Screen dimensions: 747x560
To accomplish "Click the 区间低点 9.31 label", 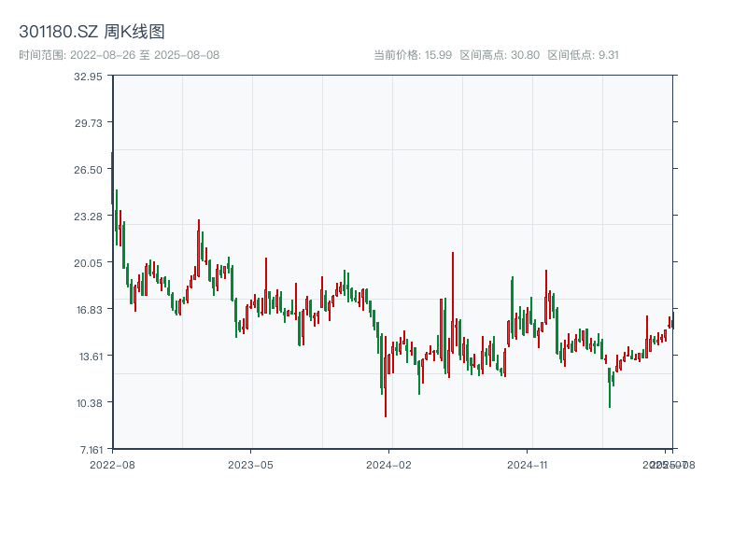I will click(x=583, y=55).
